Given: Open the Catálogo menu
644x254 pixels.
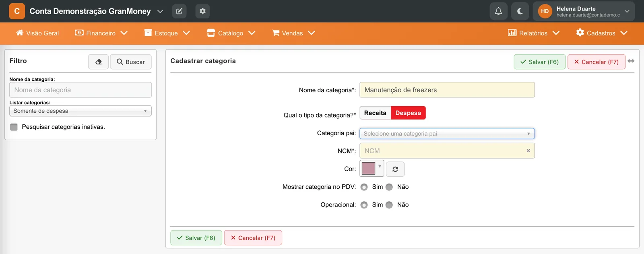Looking at the screenshot, I should pyautogui.click(x=231, y=33).
